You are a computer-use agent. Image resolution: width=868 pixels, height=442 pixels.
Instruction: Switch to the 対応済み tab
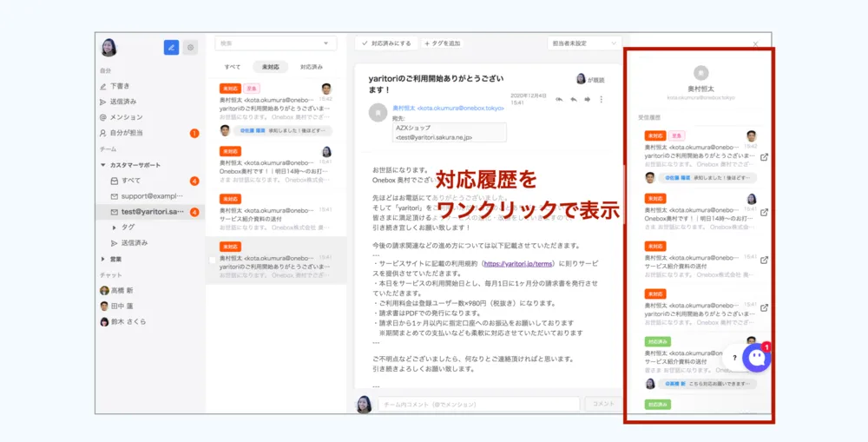[311, 67]
